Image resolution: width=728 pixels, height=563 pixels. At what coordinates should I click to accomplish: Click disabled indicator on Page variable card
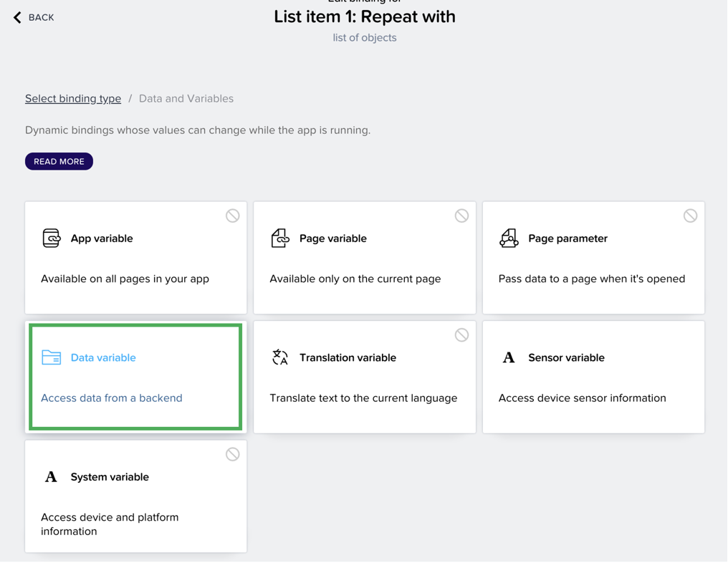[461, 216]
